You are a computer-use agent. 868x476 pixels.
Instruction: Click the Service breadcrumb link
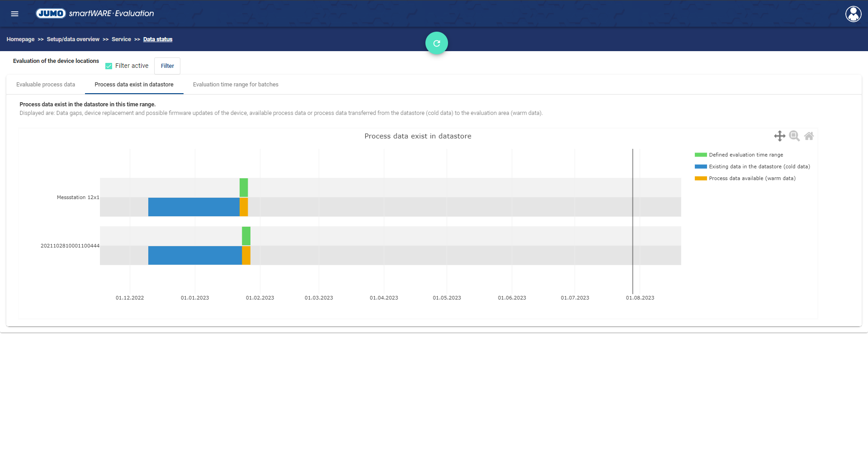coord(121,39)
